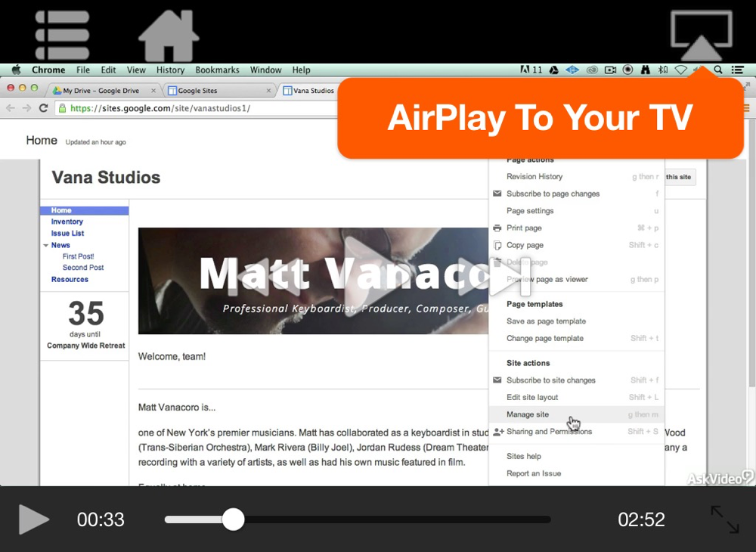This screenshot has height=552, width=756.
Task: Click the Google Drive menu bar icon
Action: click(x=554, y=70)
